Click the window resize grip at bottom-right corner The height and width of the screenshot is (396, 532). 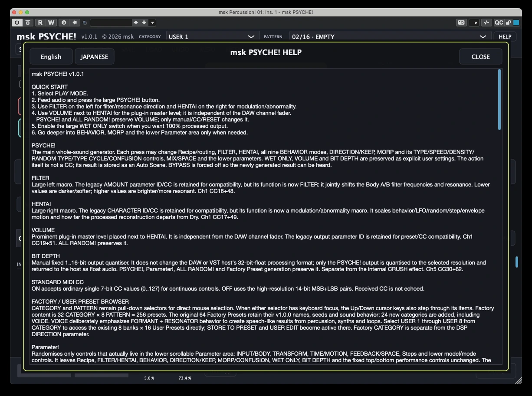click(518, 380)
